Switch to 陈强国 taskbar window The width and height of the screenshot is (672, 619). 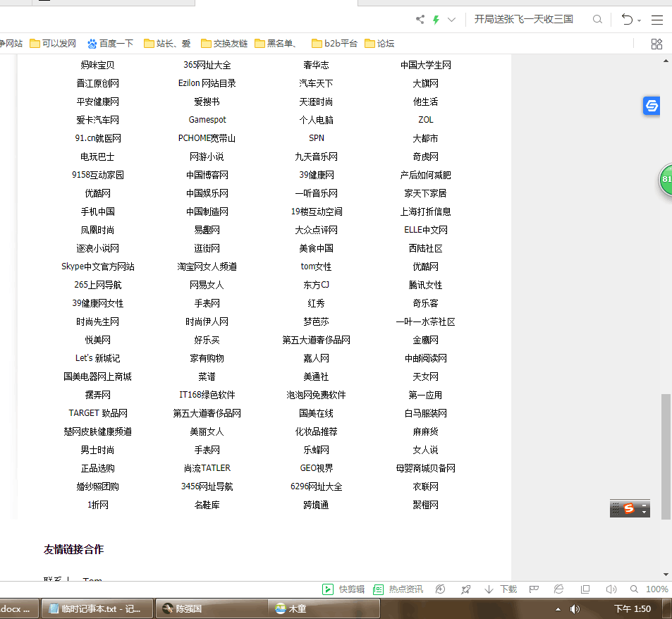pos(212,608)
